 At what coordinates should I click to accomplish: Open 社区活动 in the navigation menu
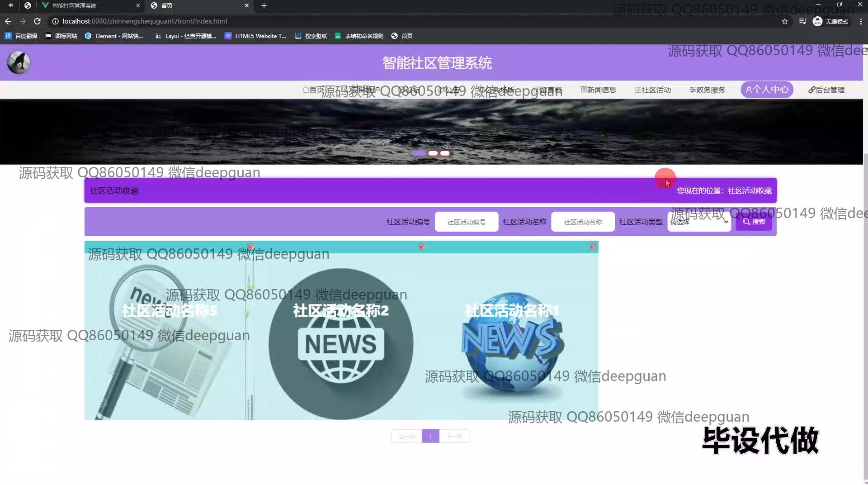point(653,90)
